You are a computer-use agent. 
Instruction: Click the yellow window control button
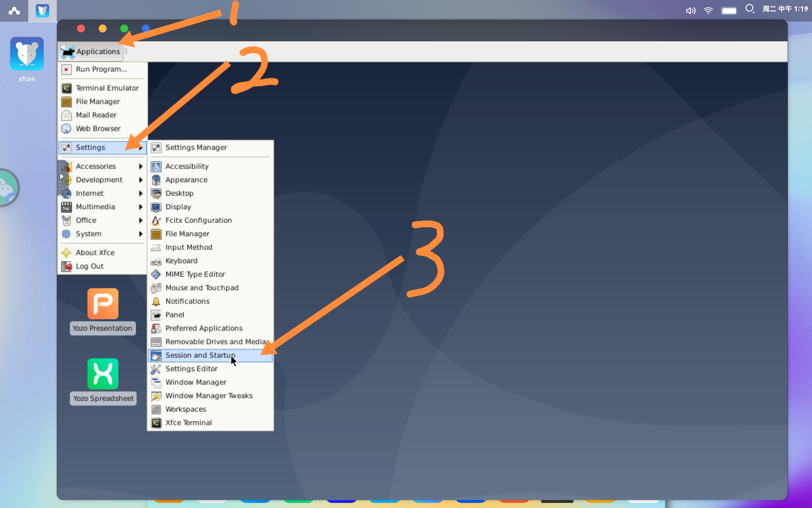(103, 29)
